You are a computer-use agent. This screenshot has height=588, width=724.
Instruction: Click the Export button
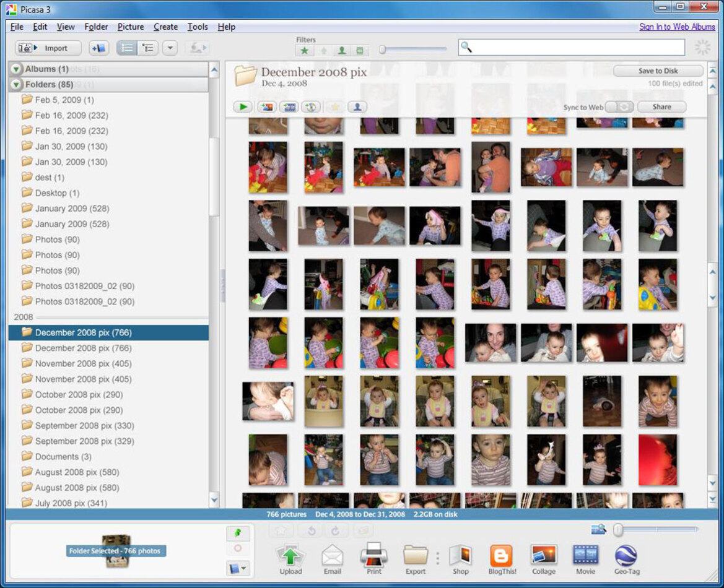pyautogui.click(x=415, y=560)
